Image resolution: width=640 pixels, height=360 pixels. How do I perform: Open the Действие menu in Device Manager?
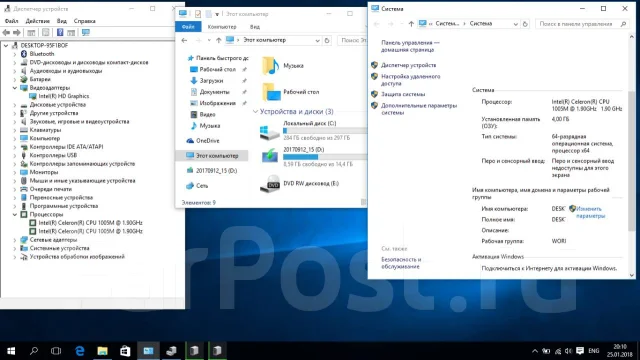point(38,21)
